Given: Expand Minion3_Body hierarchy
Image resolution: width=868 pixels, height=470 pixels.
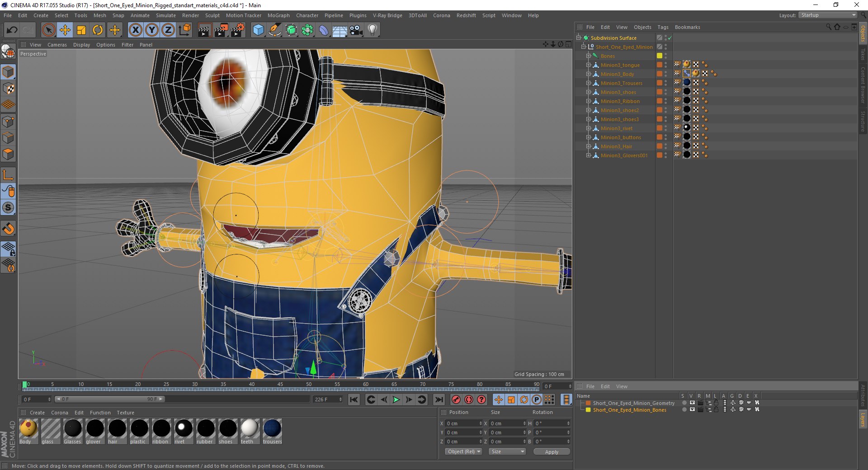Looking at the screenshot, I should coord(588,74).
